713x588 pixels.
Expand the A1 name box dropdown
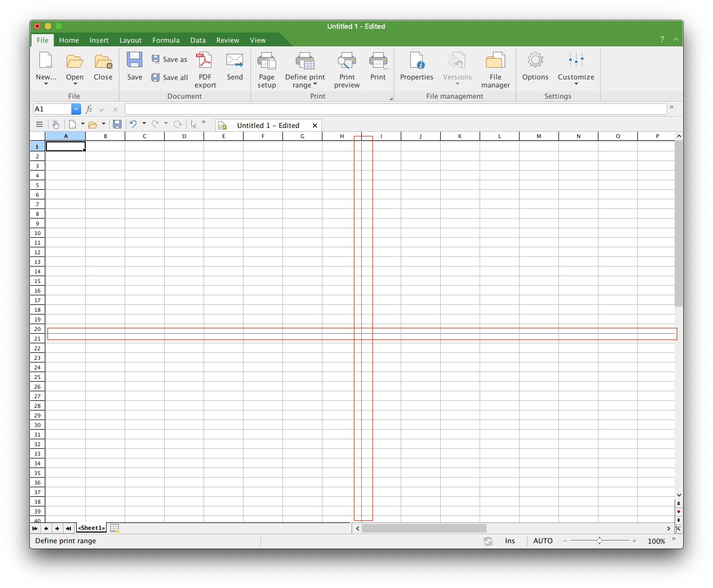click(x=76, y=109)
